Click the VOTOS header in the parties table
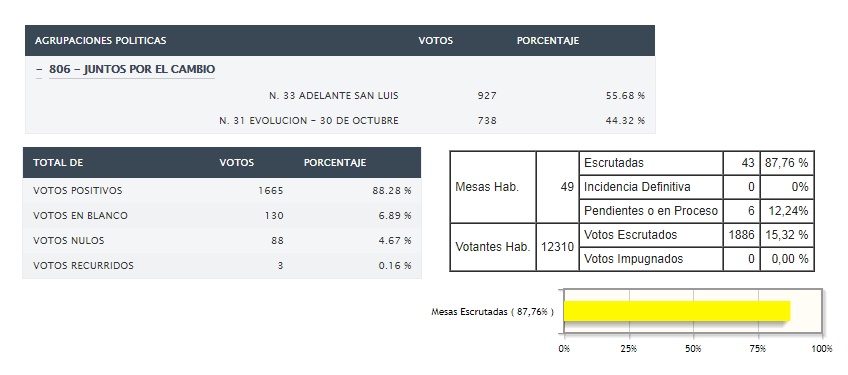Viewport: 848px width, 375px height. click(x=435, y=41)
